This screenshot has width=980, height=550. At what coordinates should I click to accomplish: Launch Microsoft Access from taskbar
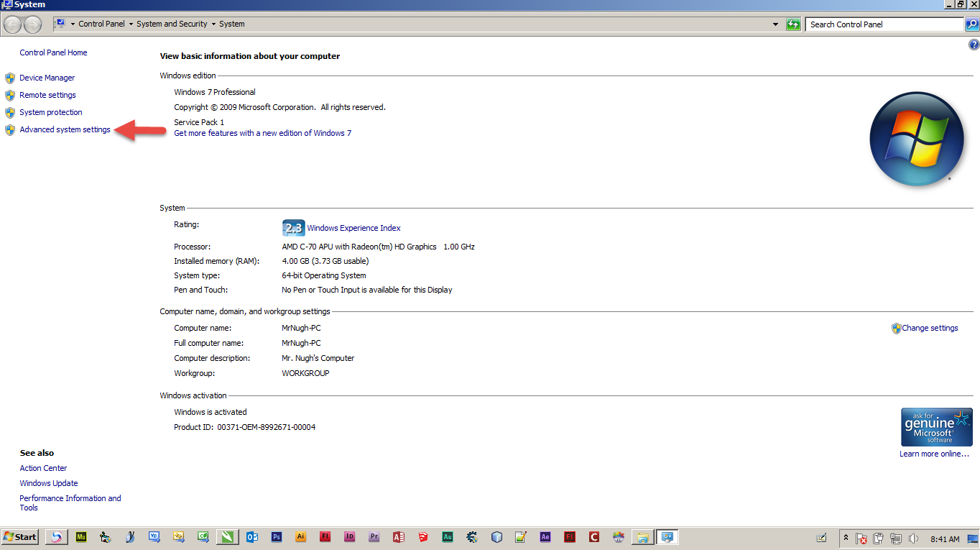coord(399,537)
